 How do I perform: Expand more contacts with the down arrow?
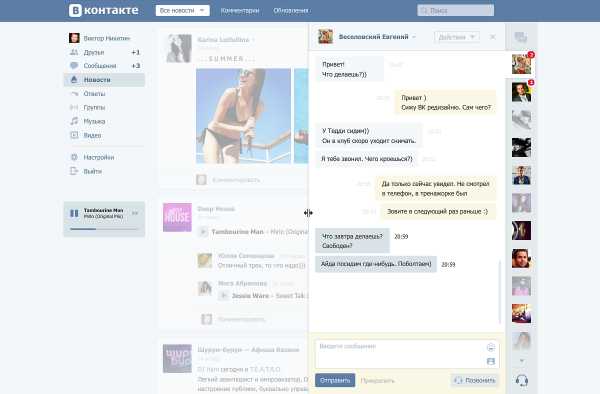click(522, 360)
